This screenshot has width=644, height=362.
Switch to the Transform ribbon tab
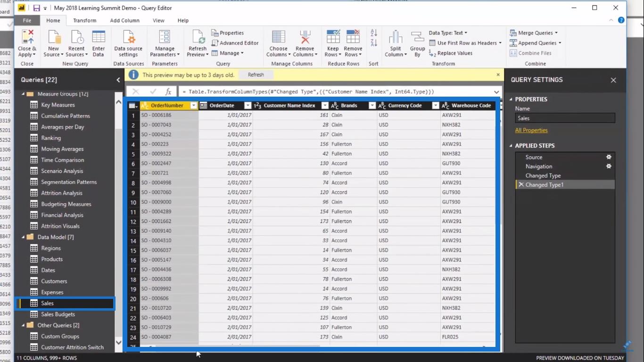[x=85, y=21]
